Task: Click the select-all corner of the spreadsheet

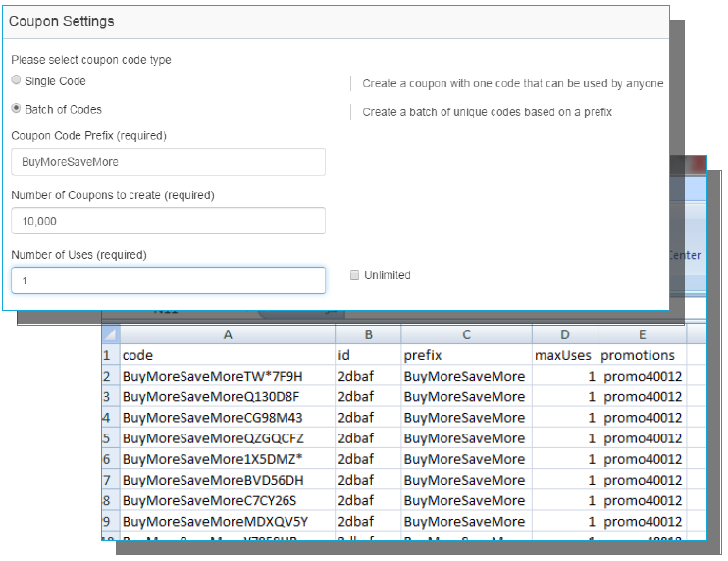Action: (x=111, y=334)
